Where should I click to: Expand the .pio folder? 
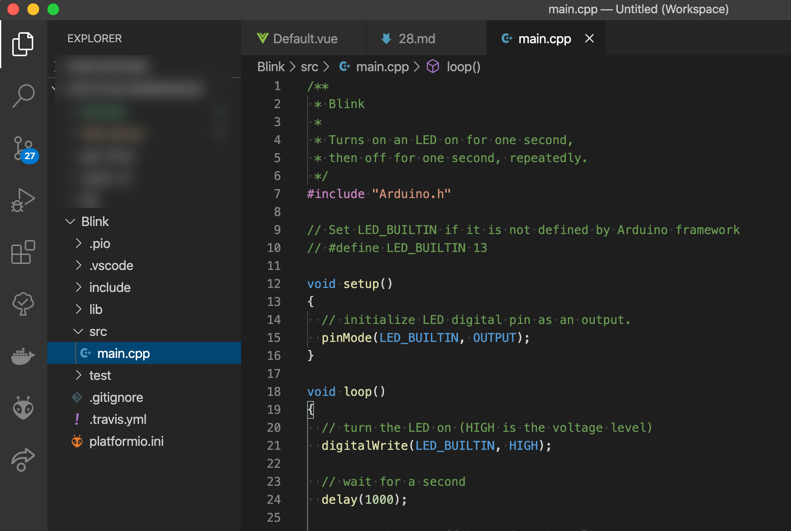[99, 244]
